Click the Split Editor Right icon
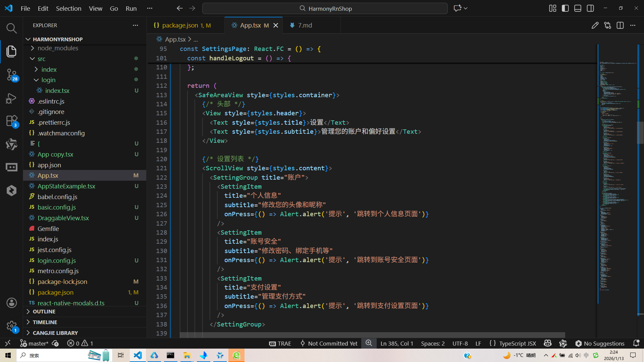Viewport: 644px width, 362px height. (x=620, y=25)
